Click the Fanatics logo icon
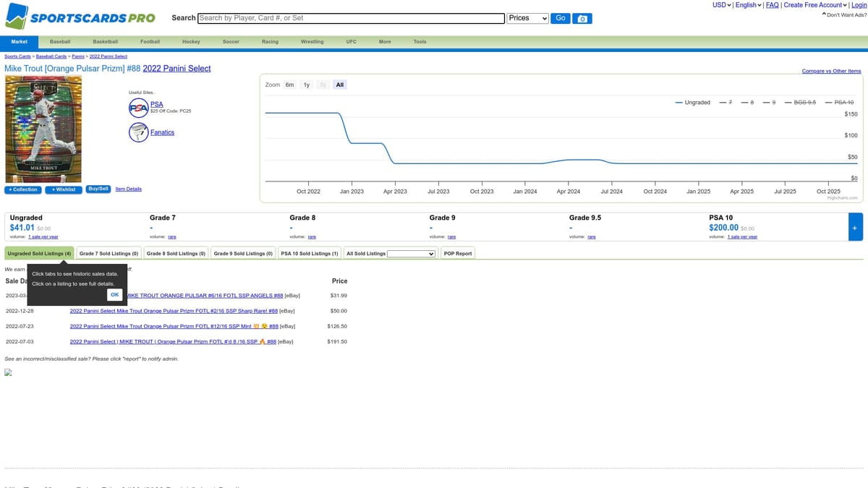Viewport: 868px width, 488px height. [x=138, y=132]
